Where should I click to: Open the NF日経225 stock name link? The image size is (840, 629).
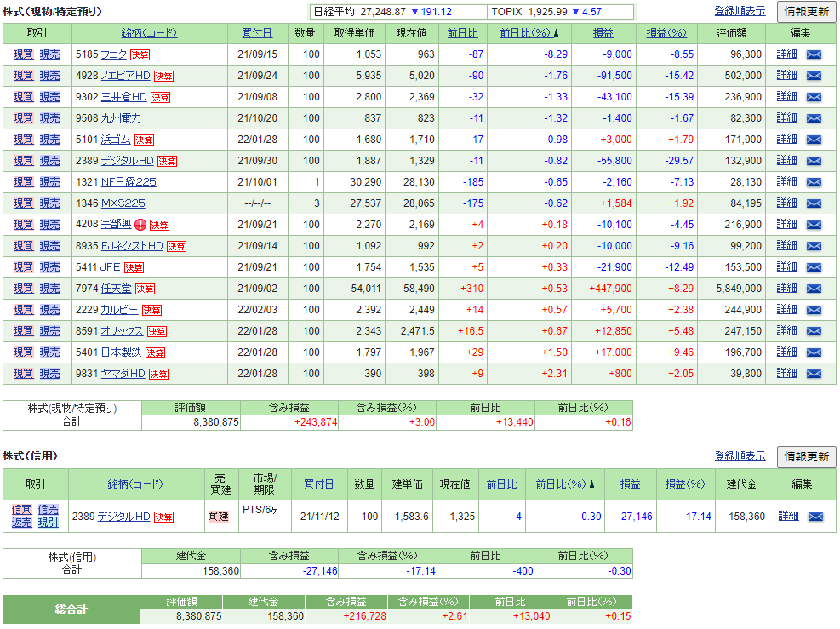[x=129, y=182]
